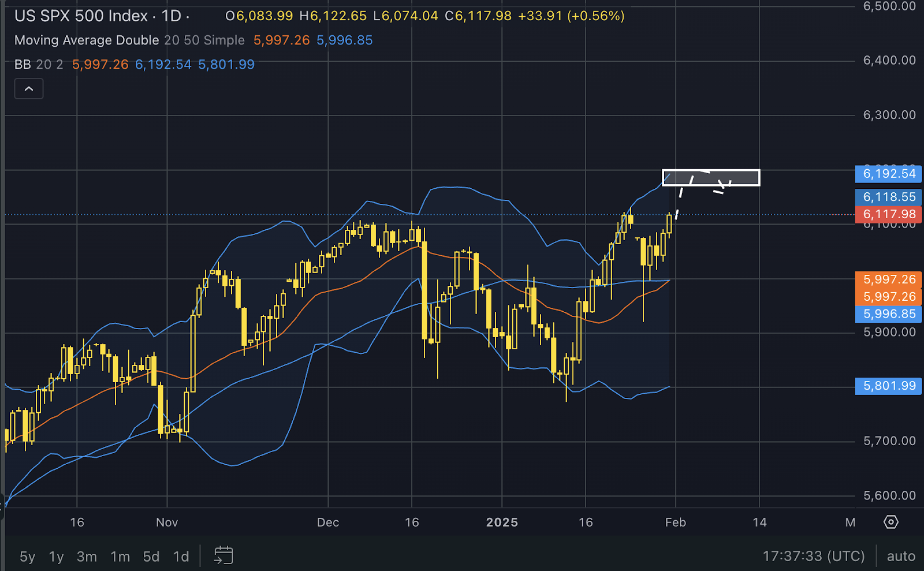Viewport: 924px width, 571px height.
Task: Click the moving average value 5,997.26 in legend
Action: [282, 40]
